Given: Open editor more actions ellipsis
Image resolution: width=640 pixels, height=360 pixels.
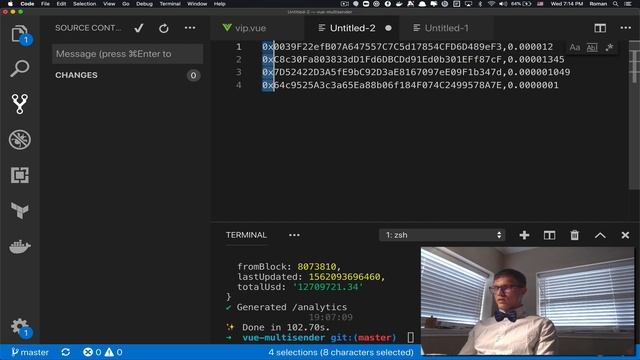Looking at the screenshot, I should (625, 28).
